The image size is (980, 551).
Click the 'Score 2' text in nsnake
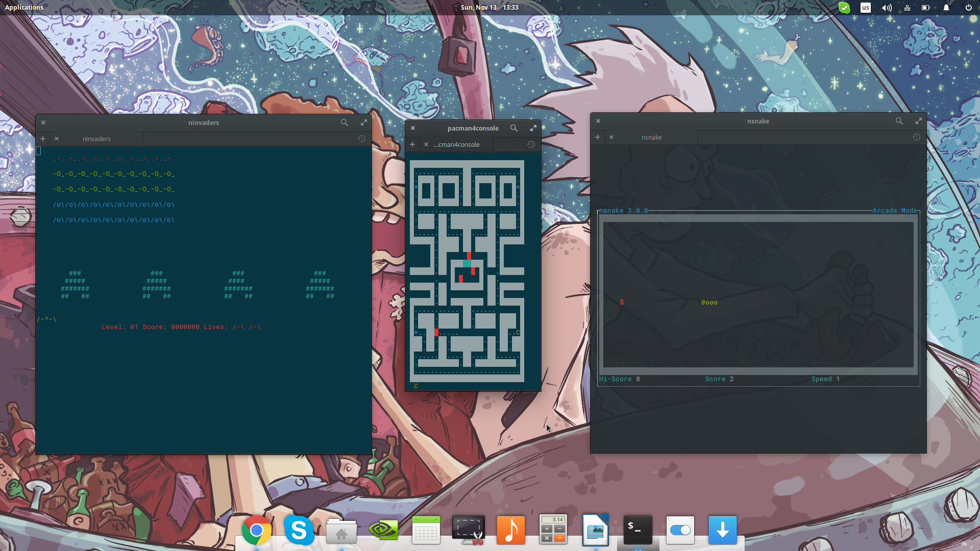click(720, 379)
